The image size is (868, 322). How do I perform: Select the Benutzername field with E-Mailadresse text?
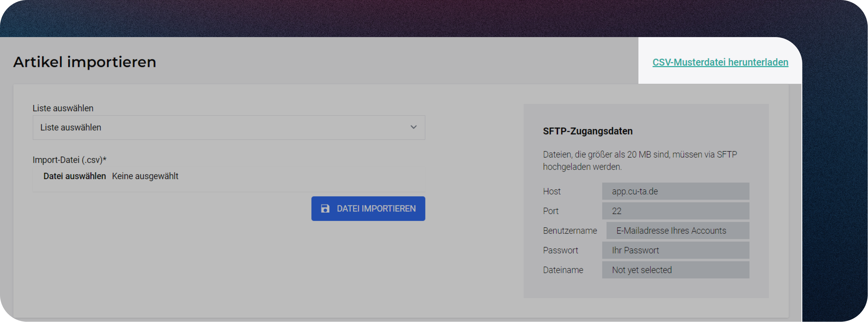tap(677, 231)
